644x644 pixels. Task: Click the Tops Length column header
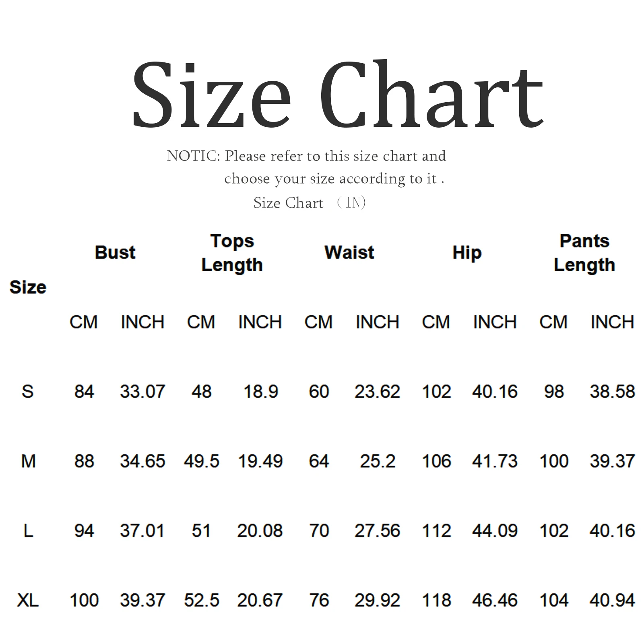click(232, 253)
